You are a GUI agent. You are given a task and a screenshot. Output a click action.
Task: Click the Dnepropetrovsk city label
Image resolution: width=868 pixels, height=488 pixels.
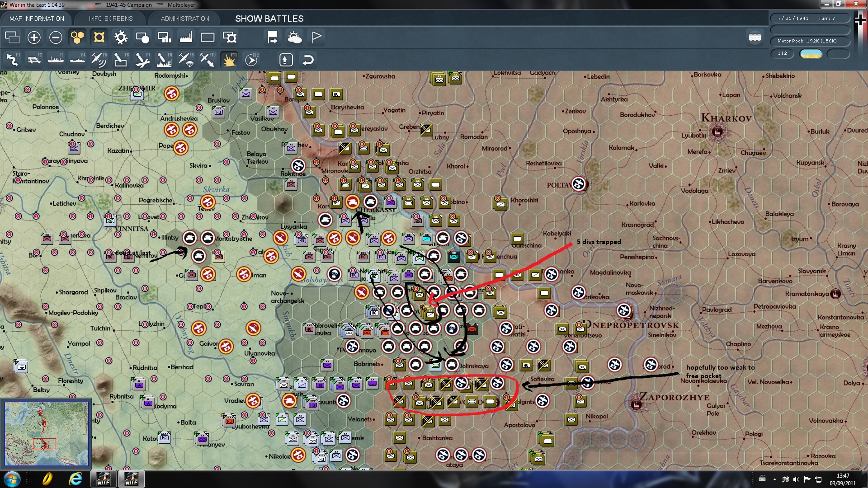(630, 325)
